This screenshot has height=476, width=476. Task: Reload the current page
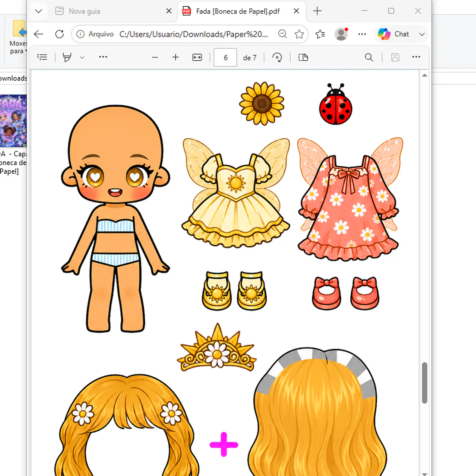click(x=59, y=34)
